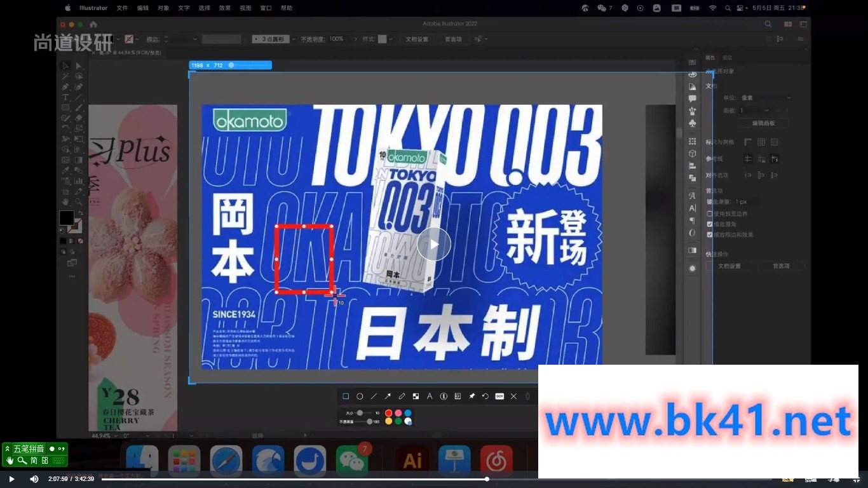This screenshot has width=868, height=488.
Task: Open the 编辑 menu
Action: pyautogui.click(x=143, y=8)
